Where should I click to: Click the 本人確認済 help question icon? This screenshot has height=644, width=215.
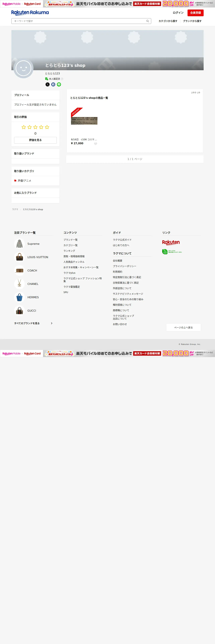pos(62,79)
